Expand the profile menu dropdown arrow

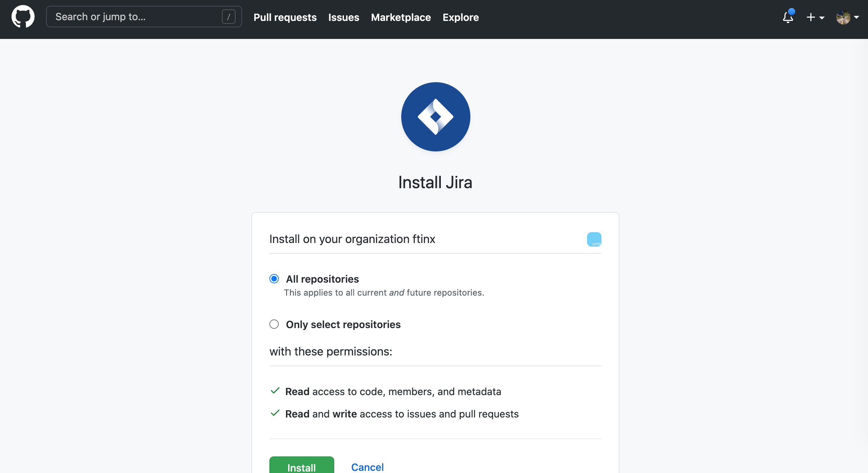point(856,17)
